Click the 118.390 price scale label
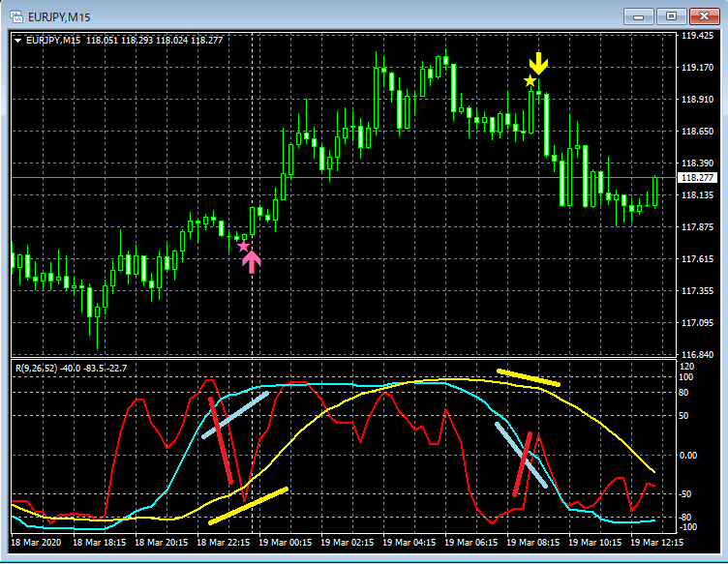Image resolution: width=728 pixels, height=564 pixels. pyautogui.click(x=697, y=163)
